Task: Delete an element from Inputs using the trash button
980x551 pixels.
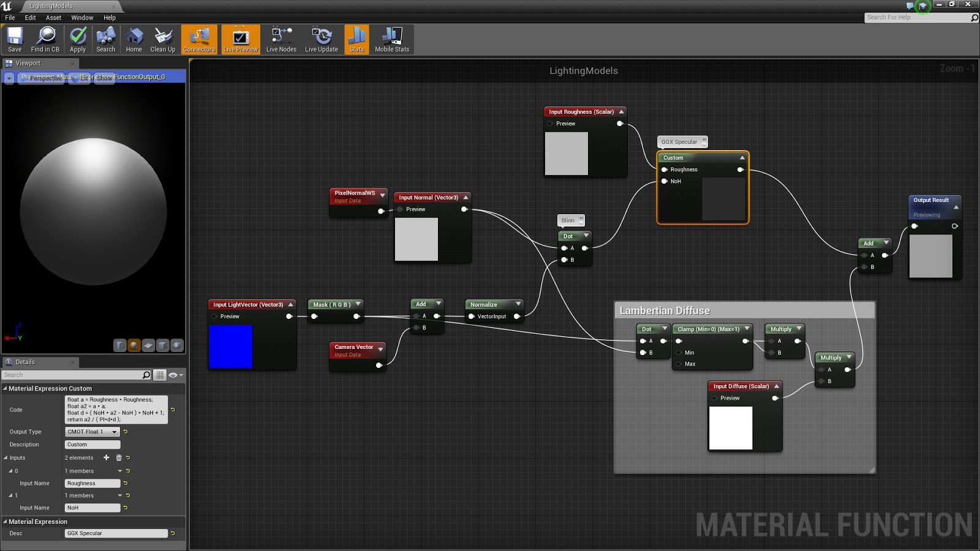Action: point(118,457)
